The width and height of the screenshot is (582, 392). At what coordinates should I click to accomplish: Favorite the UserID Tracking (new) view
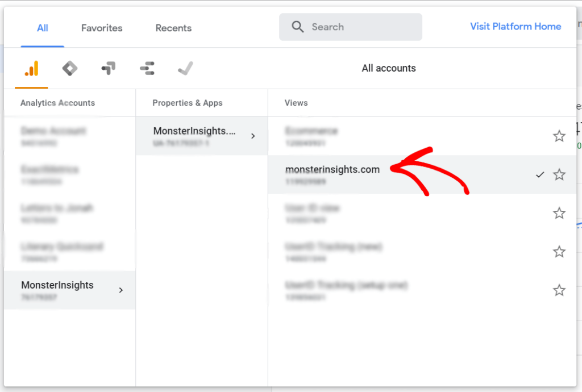tap(559, 252)
